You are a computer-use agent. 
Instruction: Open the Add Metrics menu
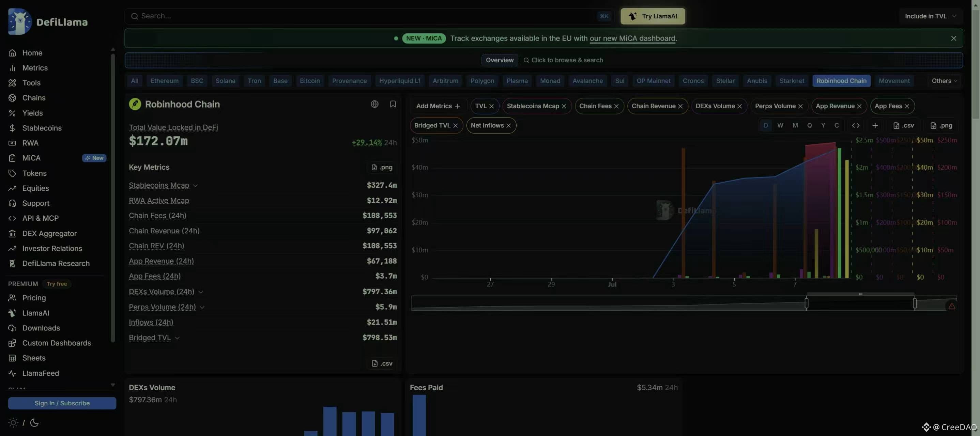coord(438,106)
